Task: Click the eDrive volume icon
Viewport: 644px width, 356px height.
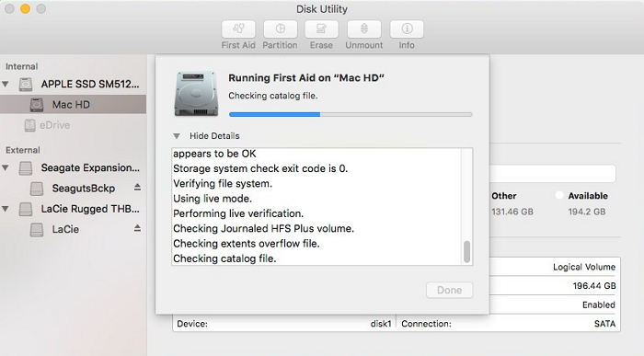Action: [x=29, y=125]
